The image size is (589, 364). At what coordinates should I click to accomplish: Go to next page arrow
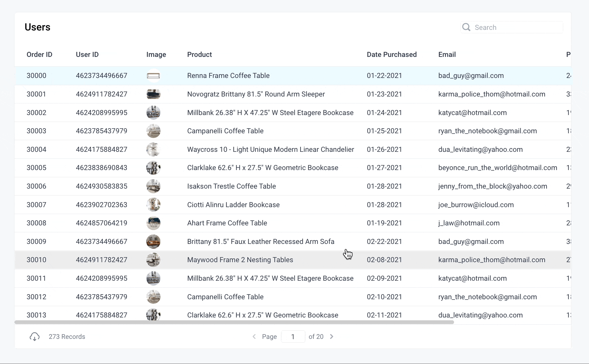point(332,337)
